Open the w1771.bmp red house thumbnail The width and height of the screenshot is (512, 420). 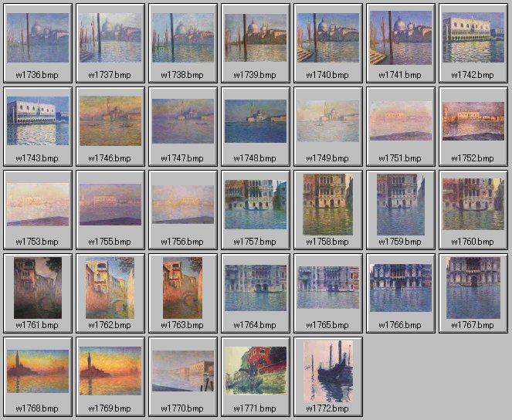coord(256,371)
